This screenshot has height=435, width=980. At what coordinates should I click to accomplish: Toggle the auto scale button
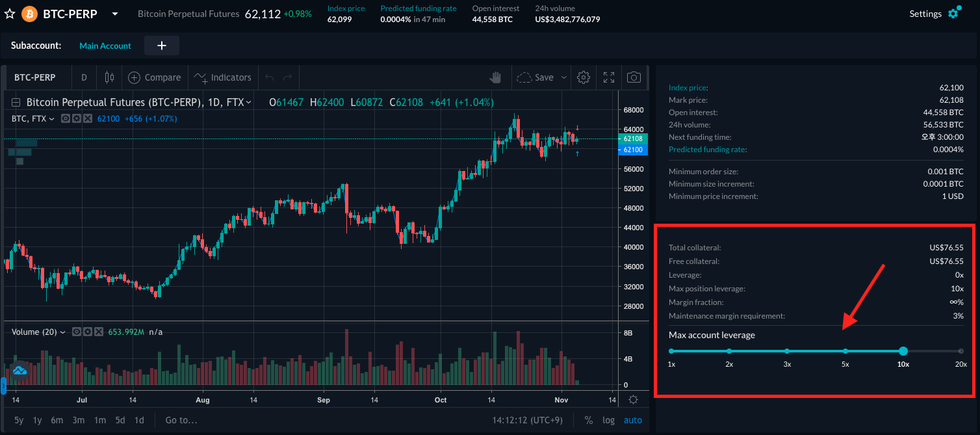point(633,420)
